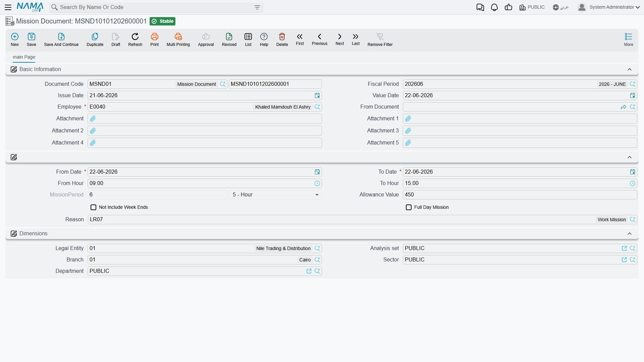
Task: Refresh the document view
Action: (135, 40)
